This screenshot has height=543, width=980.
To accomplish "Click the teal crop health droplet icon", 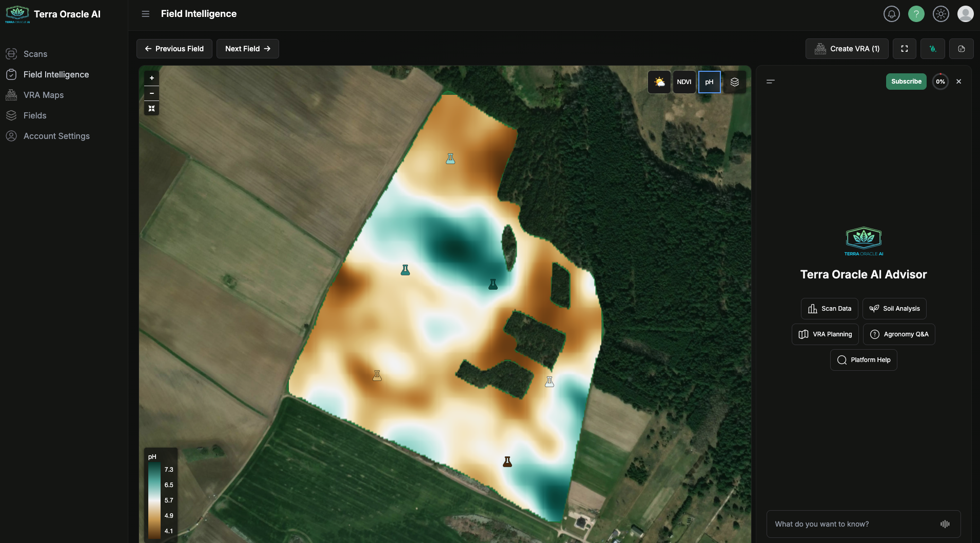I will coord(933,49).
